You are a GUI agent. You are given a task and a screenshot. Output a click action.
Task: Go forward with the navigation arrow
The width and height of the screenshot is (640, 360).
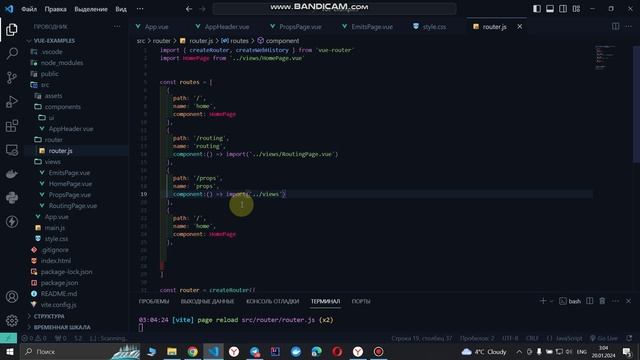(202, 9)
